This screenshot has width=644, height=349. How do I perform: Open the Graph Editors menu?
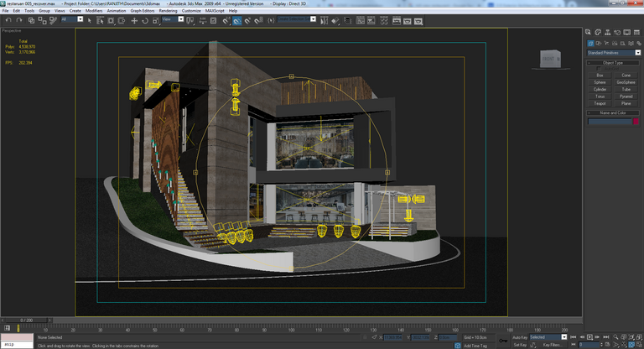pos(143,11)
